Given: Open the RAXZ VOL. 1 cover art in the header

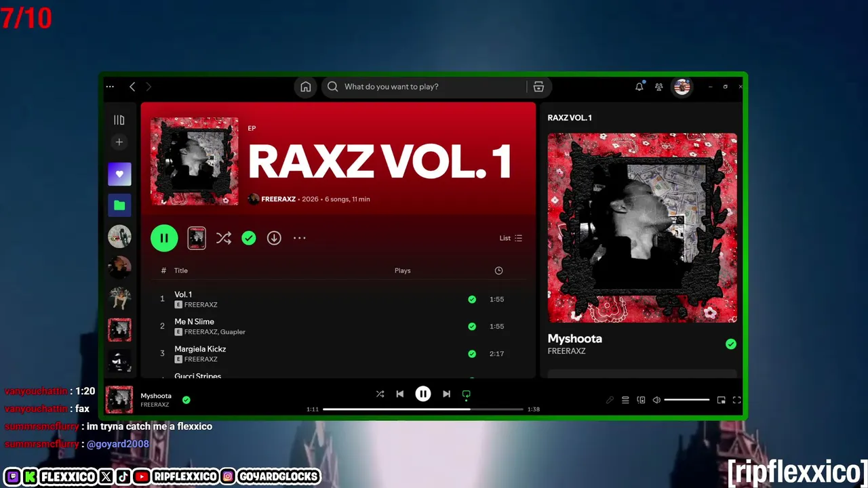Looking at the screenshot, I should pyautogui.click(x=195, y=161).
